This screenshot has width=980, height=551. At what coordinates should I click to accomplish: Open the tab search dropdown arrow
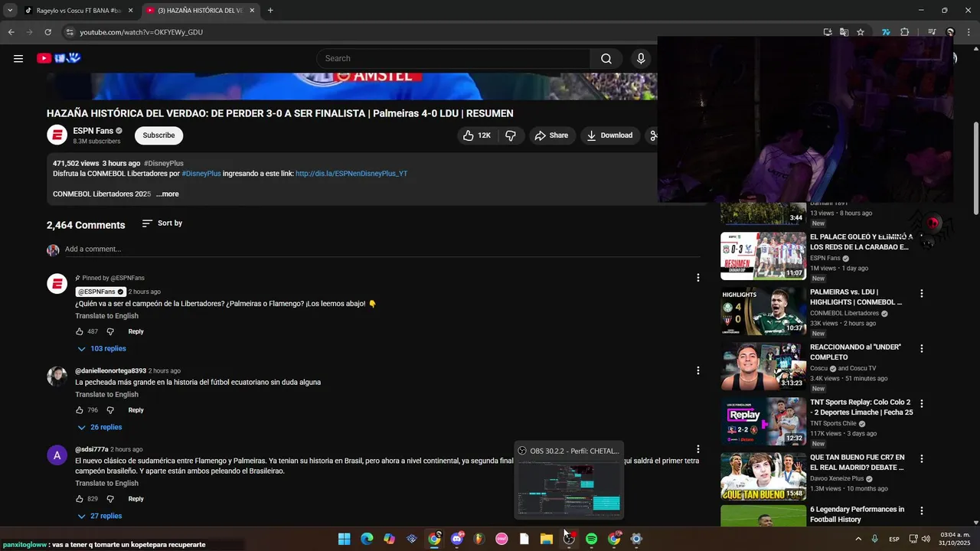pyautogui.click(x=10, y=11)
